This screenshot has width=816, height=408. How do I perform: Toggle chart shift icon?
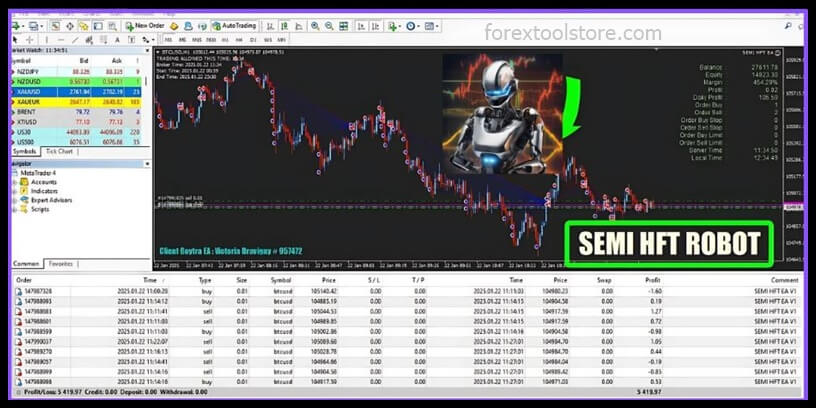click(375, 26)
